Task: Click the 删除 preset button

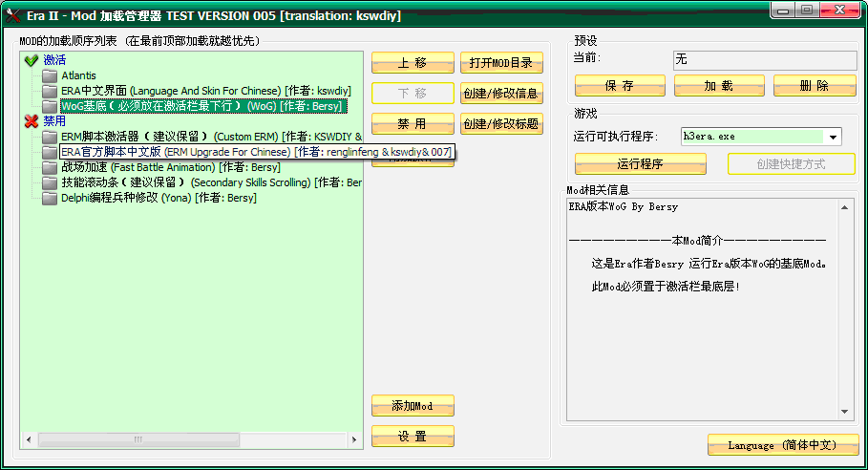Action: coord(815,86)
